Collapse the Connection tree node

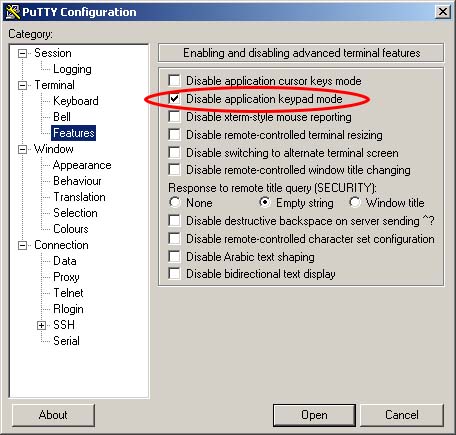(22, 245)
